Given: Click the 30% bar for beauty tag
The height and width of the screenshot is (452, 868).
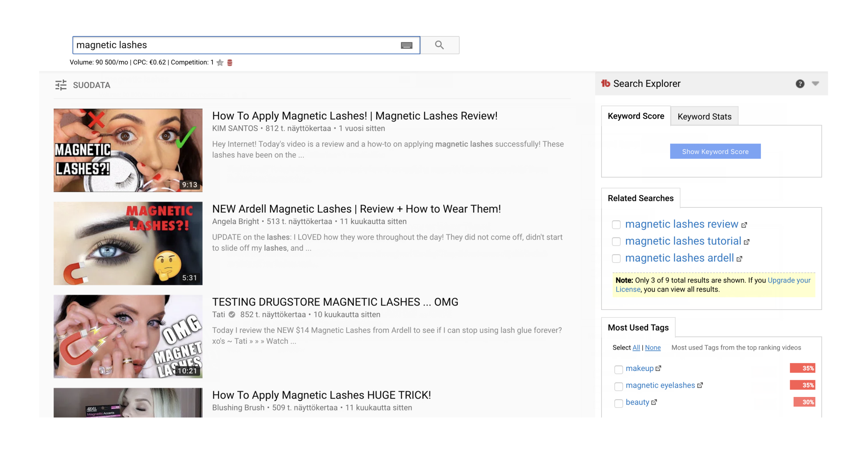Looking at the screenshot, I should point(804,402).
